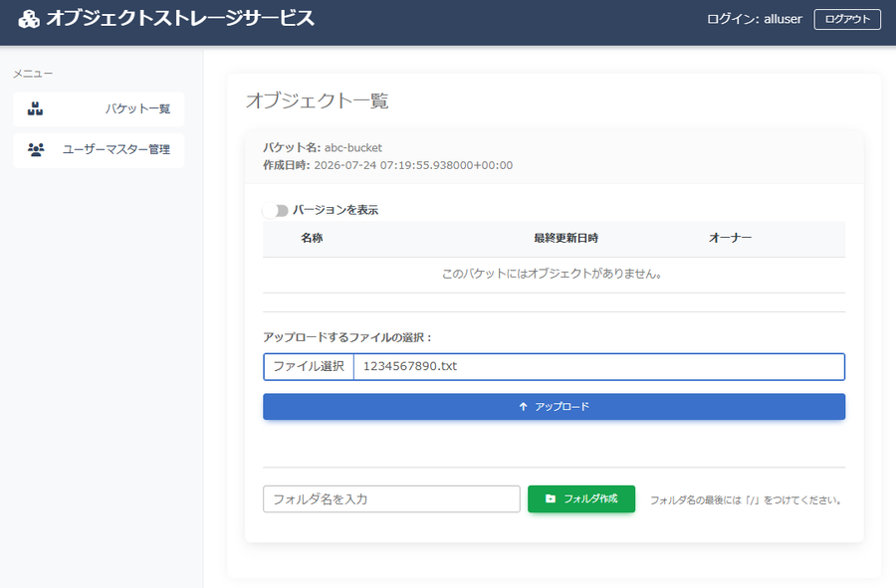Viewport: 896px width, 588px height.
Task: Click the 最終更新日時 column header
Action: (x=566, y=238)
